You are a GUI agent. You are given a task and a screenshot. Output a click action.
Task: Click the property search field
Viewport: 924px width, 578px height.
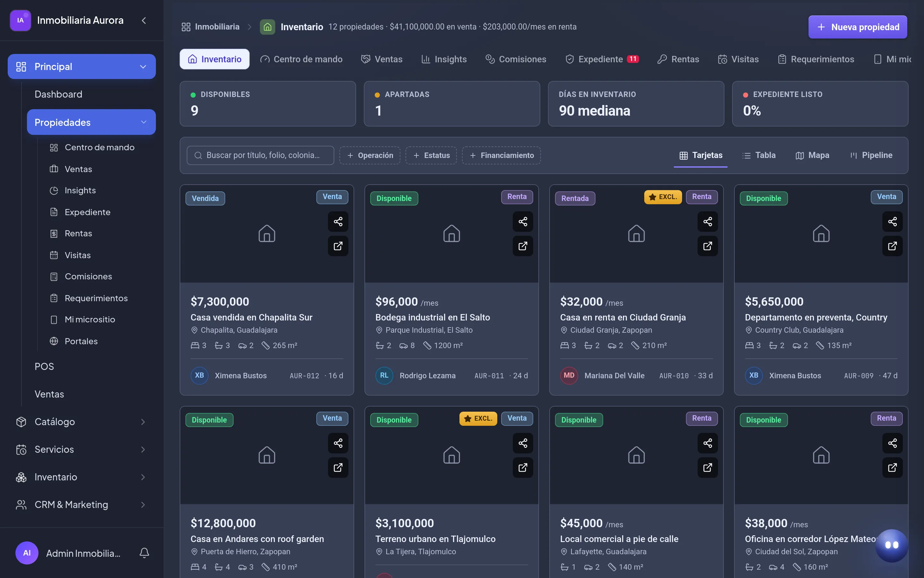(261, 155)
